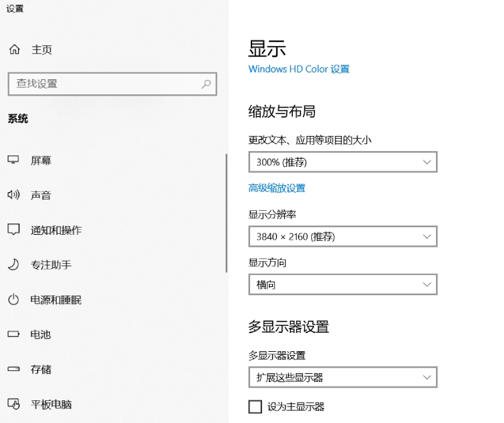Select the 声音 (Sound) settings icon
The width and height of the screenshot is (504, 423).
14,195
